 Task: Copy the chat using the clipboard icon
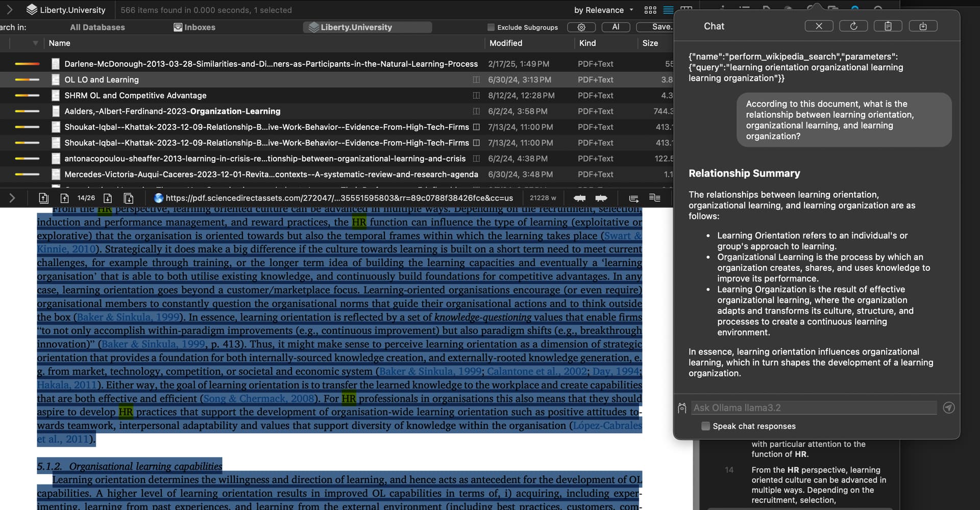[888, 26]
